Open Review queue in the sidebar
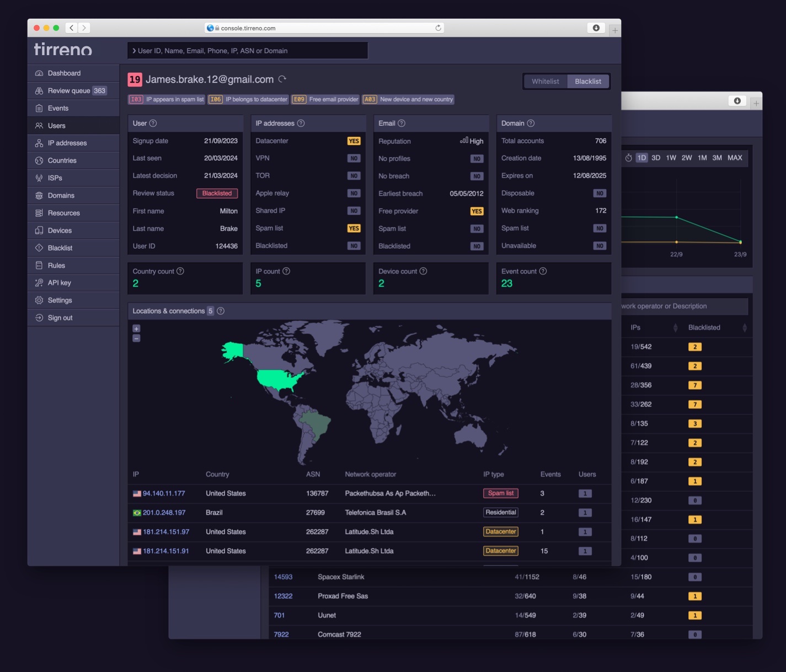 (69, 91)
